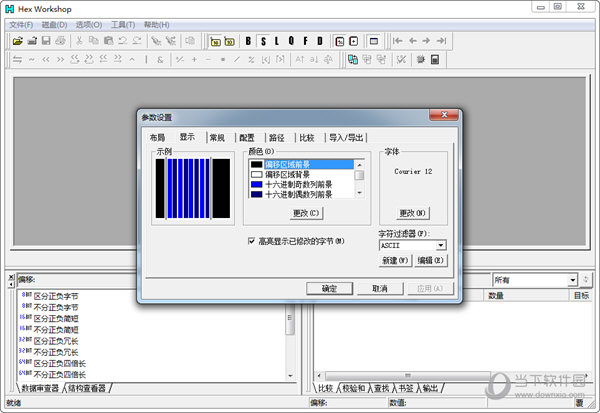Click the print icon in toolbar
The width and height of the screenshot is (600, 413).
(60, 41)
